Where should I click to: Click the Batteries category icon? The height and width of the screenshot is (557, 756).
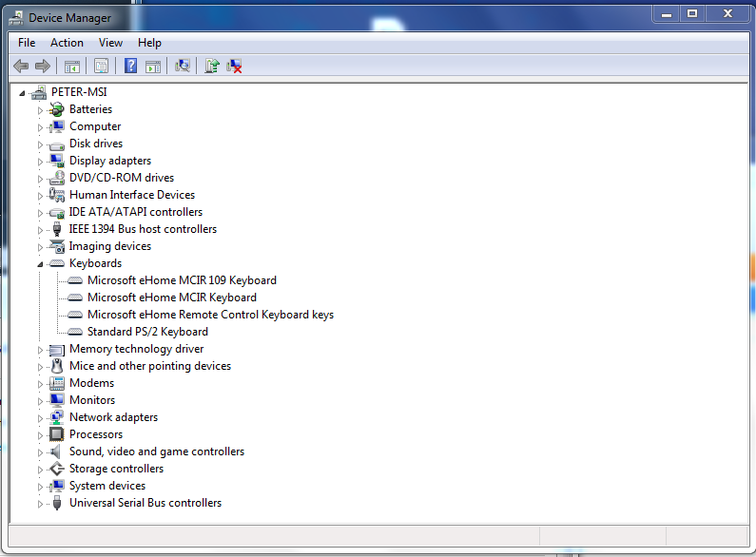(57, 109)
